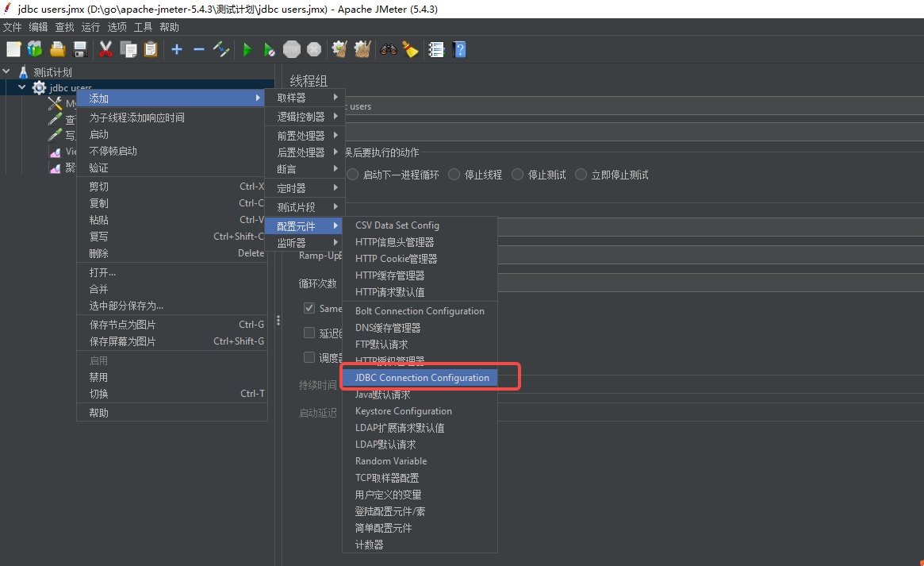Click 禁用 in context menu
The height and width of the screenshot is (566, 924).
point(172,377)
